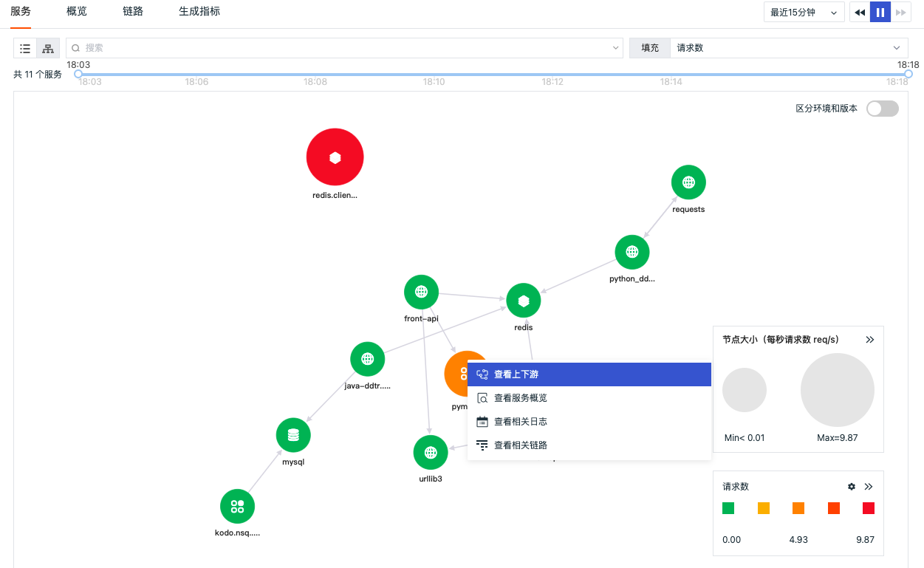
Task: Select the front-api service node
Action: click(x=422, y=292)
